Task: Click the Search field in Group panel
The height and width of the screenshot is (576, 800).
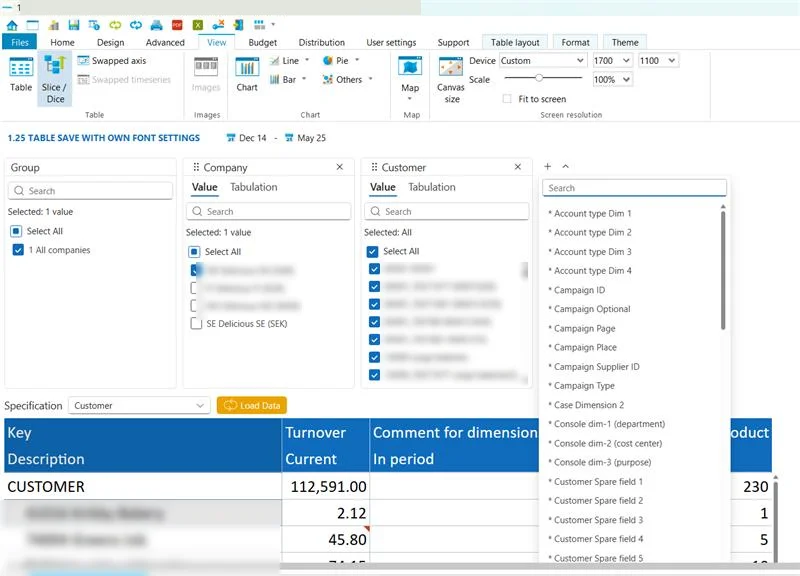Action: pyautogui.click(x=90, y=191)
